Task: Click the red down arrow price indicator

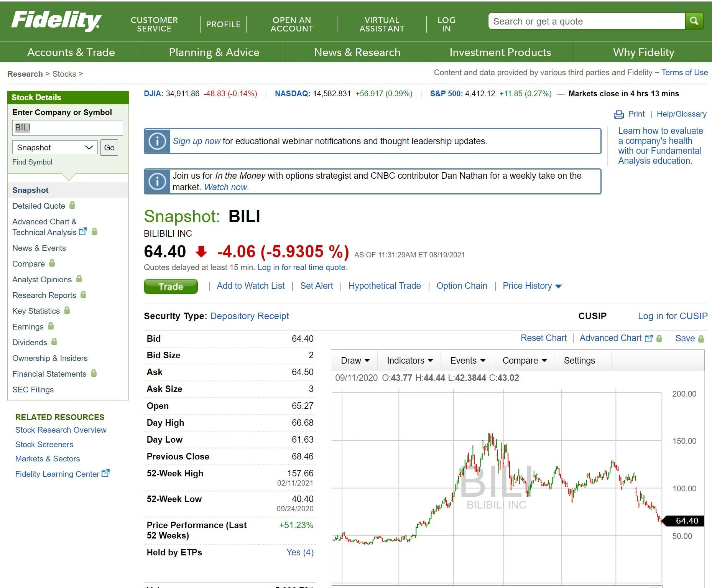Action: click(x=201, y=252)
